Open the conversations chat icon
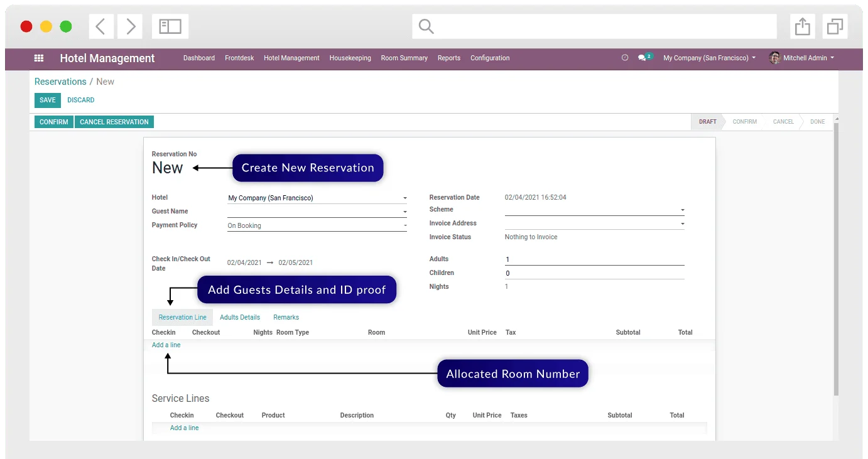Screen dimensions: 868x459 click(x=642, y=58)
